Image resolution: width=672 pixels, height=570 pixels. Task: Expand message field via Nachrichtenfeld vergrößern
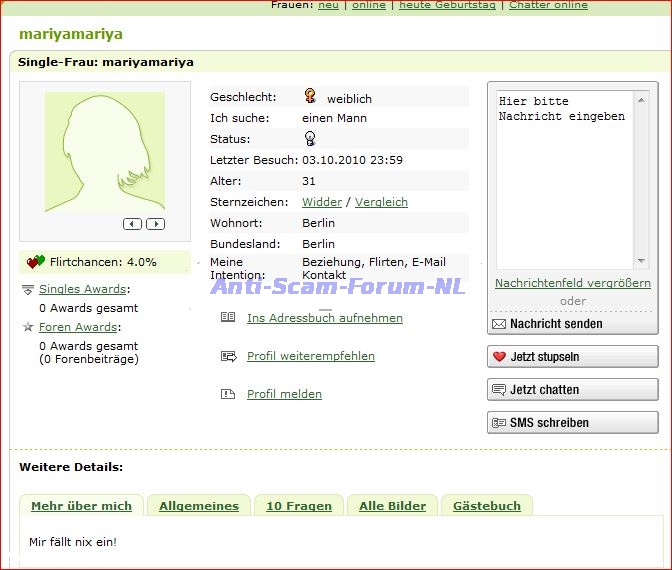pos(572,283)
